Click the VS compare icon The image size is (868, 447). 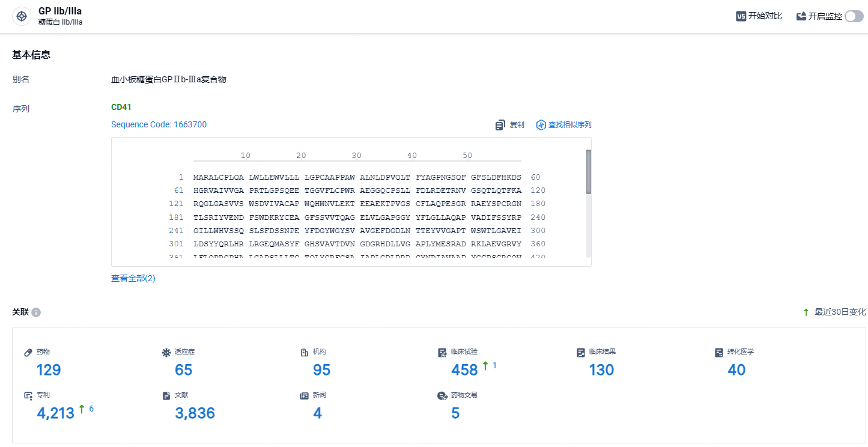[741, 16]
